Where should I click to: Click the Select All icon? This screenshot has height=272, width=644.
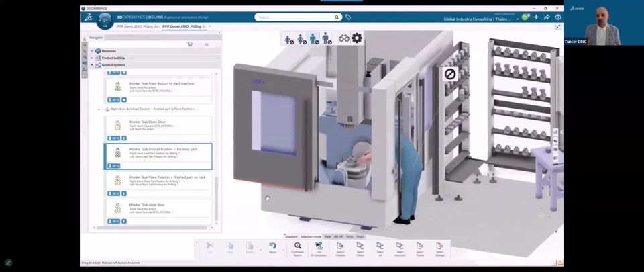tap(380, 248)
